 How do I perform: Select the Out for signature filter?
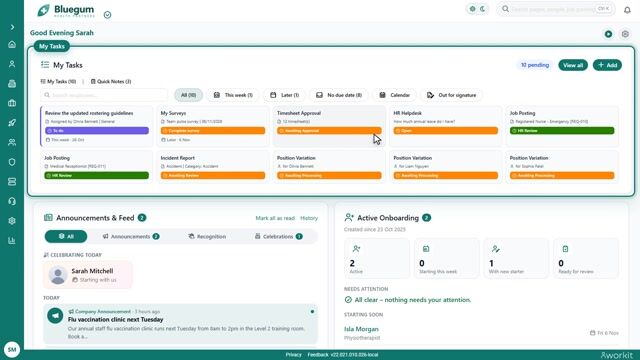451,95
